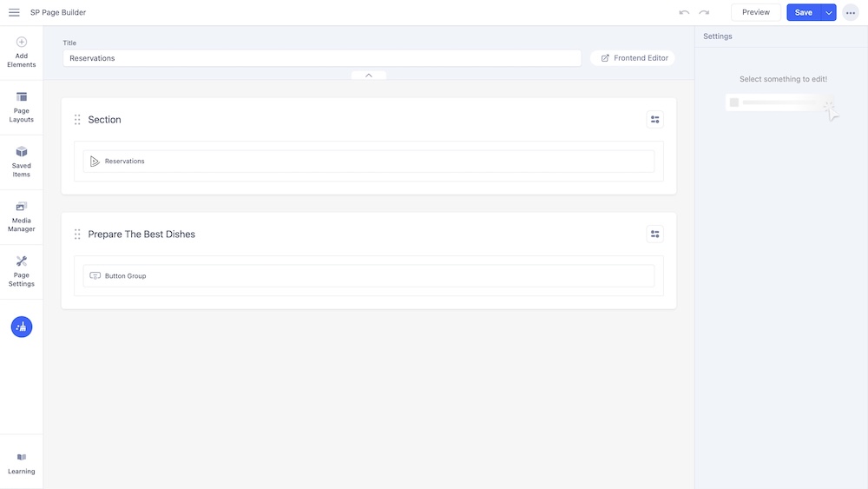The height and width of the screenshot is (489, 868).
Task: Open Page Settings
Action: 22,271
